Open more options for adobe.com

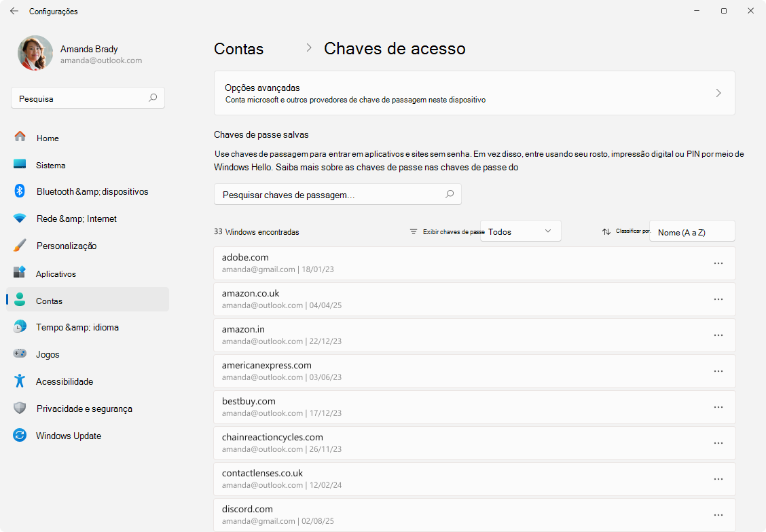(718, 263)
